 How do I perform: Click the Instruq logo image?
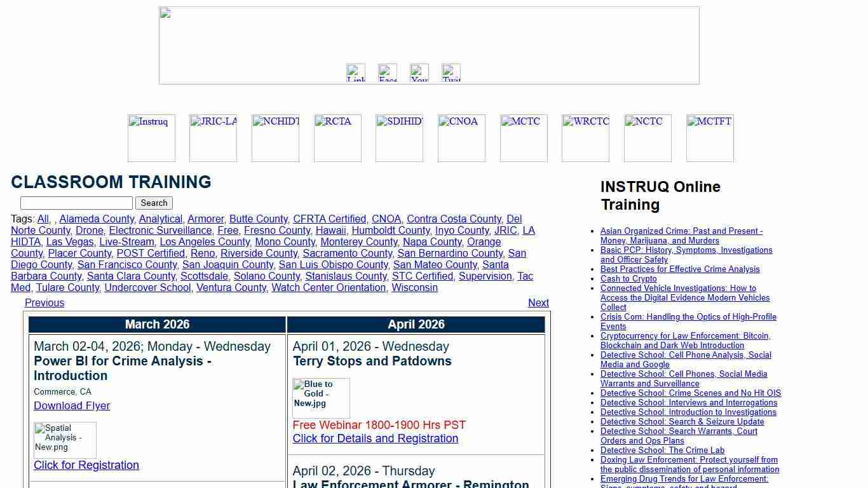[x=151, y=138]
